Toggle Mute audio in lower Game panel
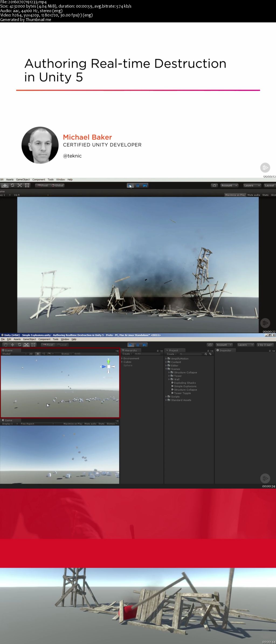 coord(90,424)
